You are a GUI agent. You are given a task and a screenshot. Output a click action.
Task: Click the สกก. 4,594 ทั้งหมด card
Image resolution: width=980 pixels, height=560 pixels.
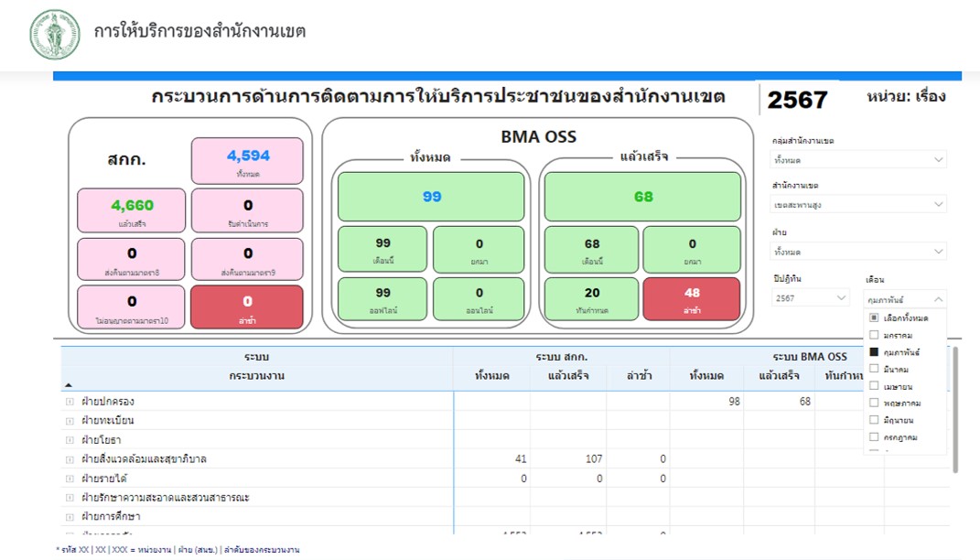coord(247,161)
